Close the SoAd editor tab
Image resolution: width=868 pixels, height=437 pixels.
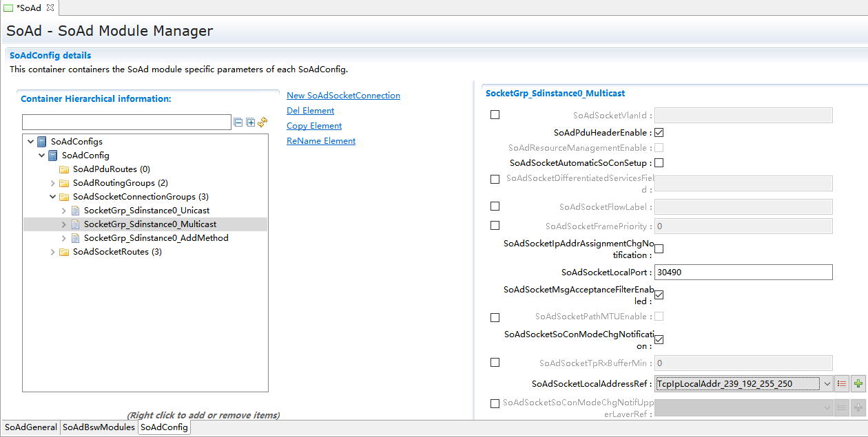tap(50, 8)
